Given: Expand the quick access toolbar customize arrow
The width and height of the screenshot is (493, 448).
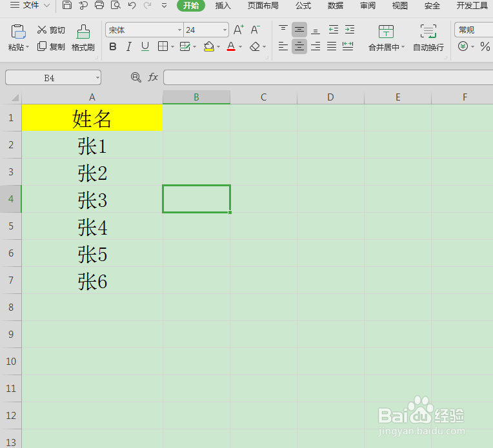Looking at the screenshot, I should (x=164, y=5).
